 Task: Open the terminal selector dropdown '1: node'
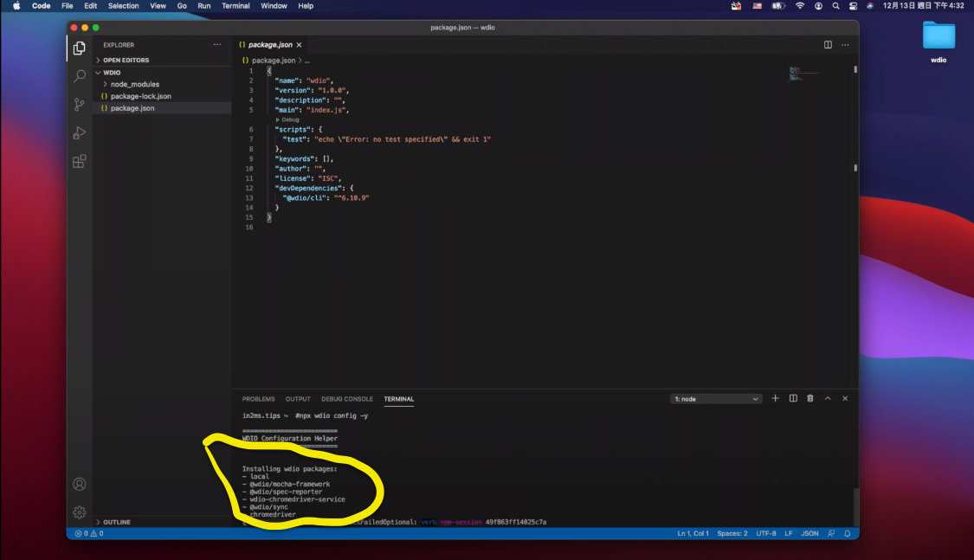coord(716,399)
